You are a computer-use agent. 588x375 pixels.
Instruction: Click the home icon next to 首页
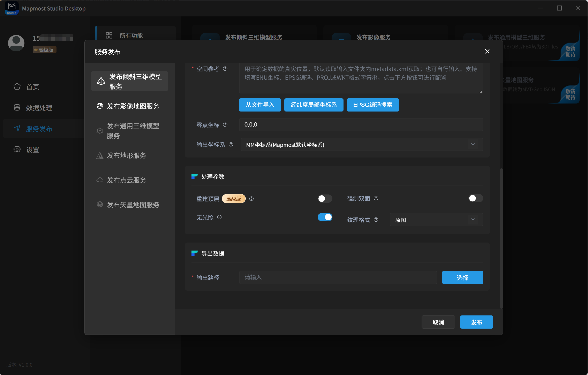17,86
